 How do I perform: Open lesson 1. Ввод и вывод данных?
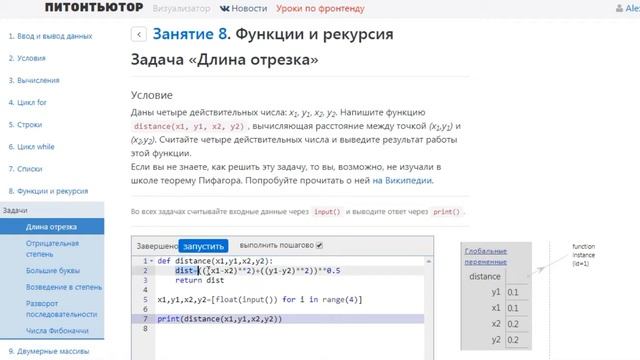tap(50, 36)
